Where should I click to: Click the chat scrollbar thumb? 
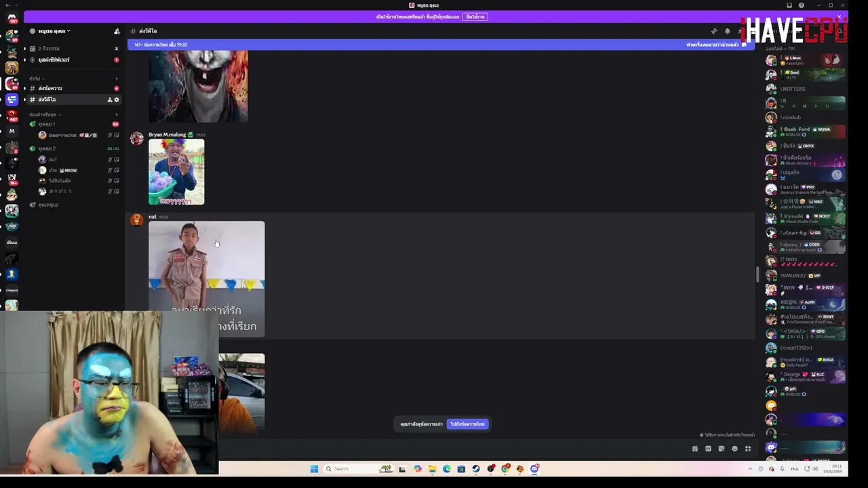757,274
